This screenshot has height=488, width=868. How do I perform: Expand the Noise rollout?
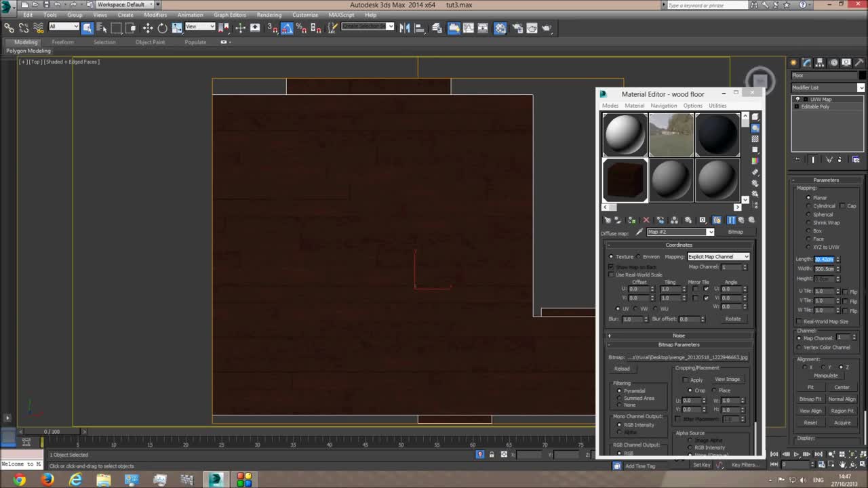(679, 335)
